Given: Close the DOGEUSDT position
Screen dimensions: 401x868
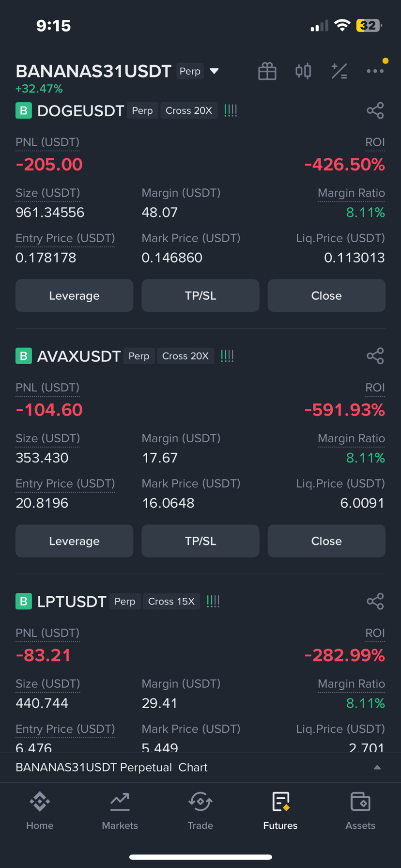Looking at the screenshot, I should coord(326,295).
